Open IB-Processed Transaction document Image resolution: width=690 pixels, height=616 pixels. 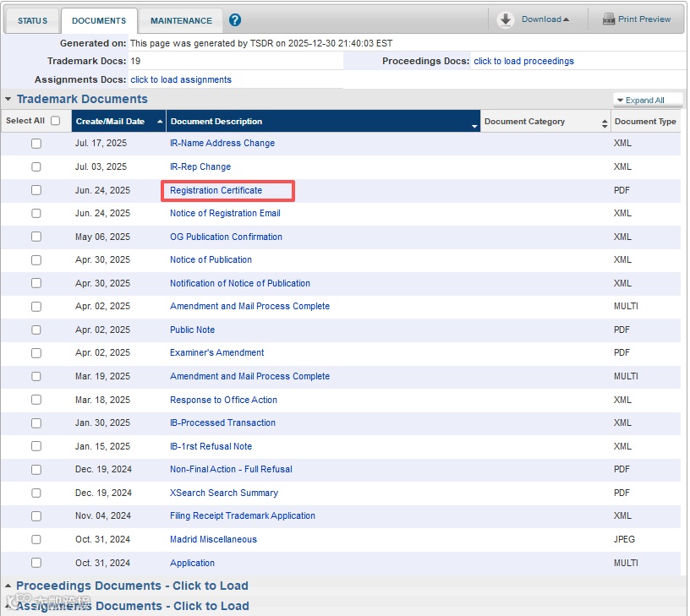point(222,422)
